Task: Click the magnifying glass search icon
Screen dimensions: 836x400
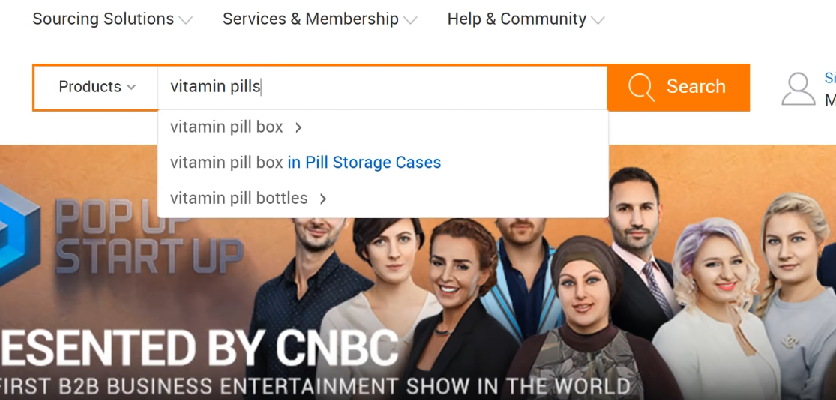Action: [x=641, y=87]
